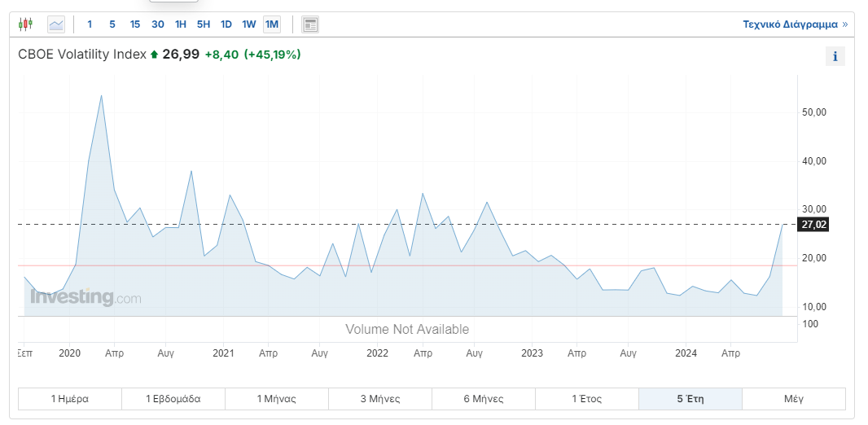
Task: Select the 1 Ημέρα range tab
Action: 70,399
